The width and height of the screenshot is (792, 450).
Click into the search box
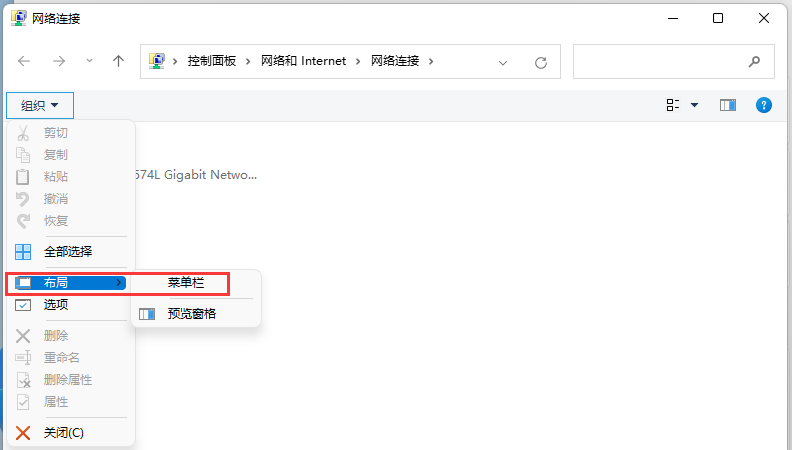(x=673, y=62)
